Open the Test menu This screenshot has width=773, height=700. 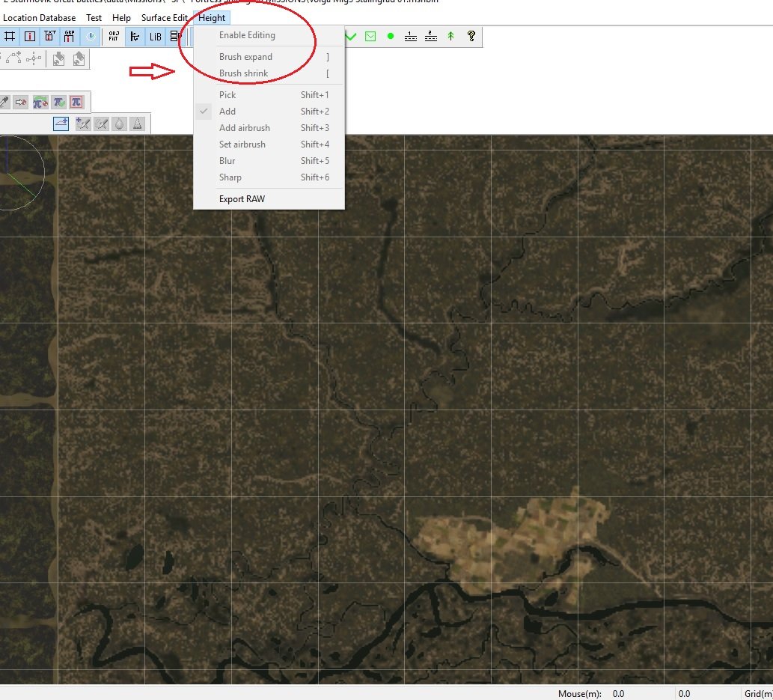94,18
